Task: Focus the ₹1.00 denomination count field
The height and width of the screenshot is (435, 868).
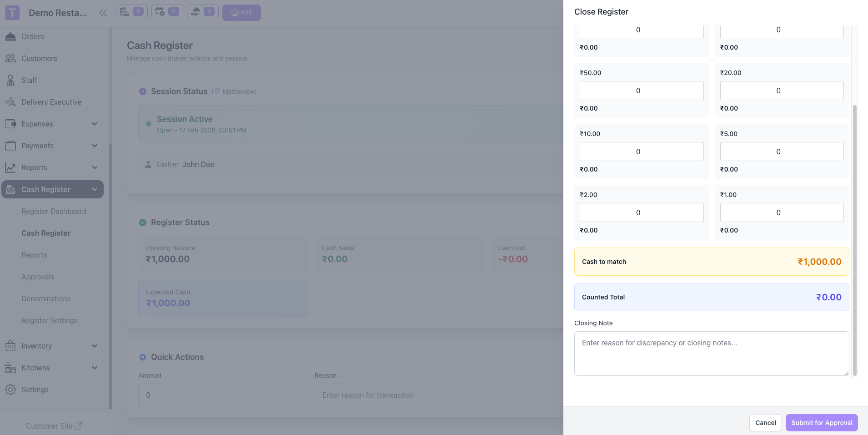Action: [x=782, y=212]
